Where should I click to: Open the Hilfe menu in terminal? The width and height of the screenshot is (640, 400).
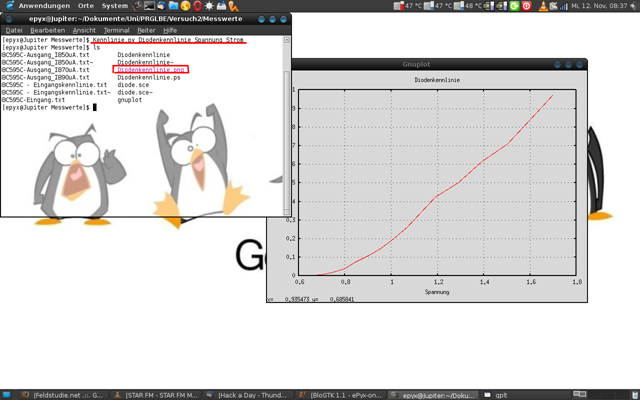point(171,30)
